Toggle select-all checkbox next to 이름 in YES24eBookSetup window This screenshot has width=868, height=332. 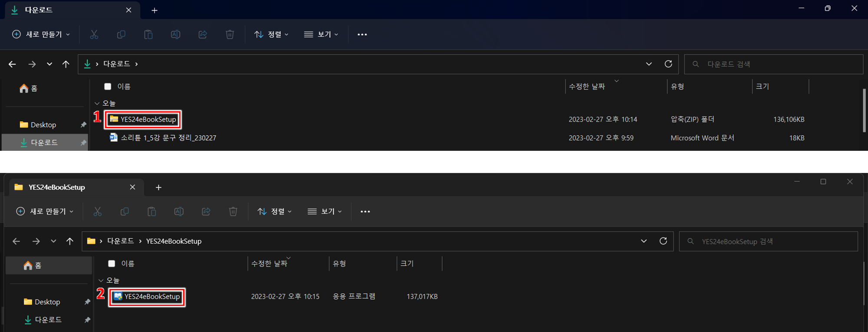point(112,263)
